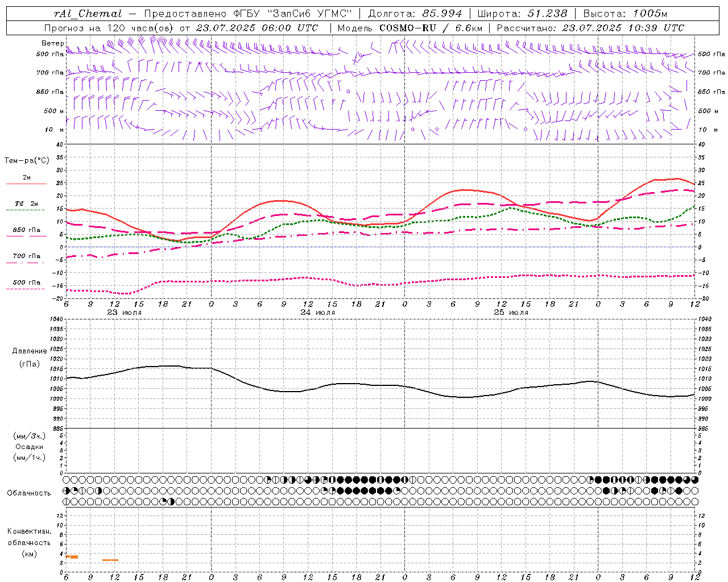Click the 24 июля date label

(x=318, y=313)
